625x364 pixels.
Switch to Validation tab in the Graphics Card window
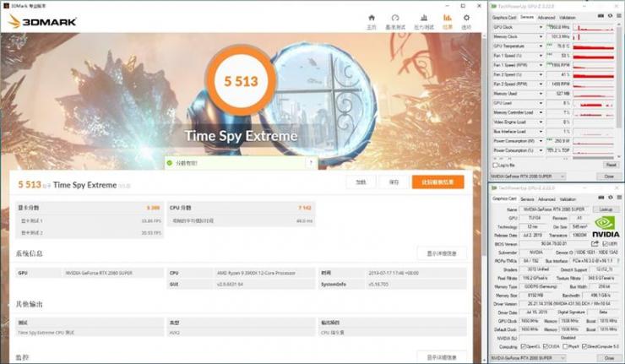click(568, 199)
